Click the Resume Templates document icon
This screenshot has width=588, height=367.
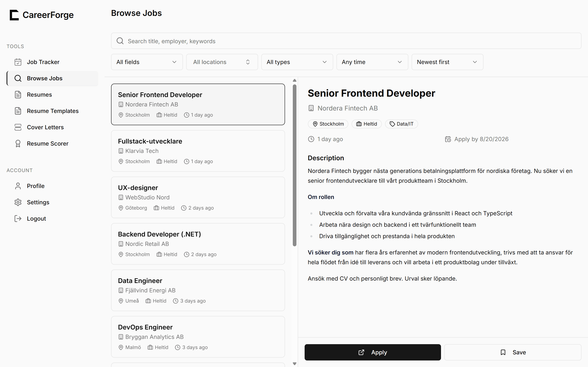pyautogui.click(x=18, y=111)
